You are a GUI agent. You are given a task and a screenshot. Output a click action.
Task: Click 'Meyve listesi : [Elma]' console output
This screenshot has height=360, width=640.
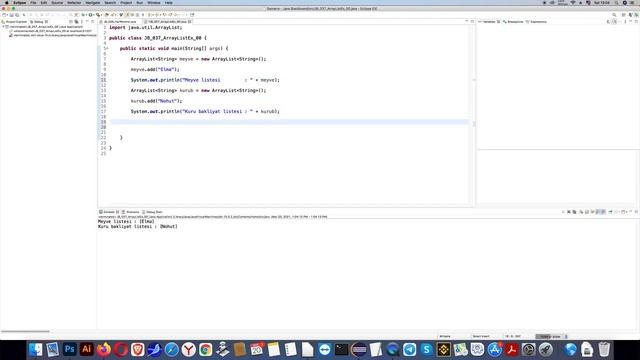[x=126, y=221]
